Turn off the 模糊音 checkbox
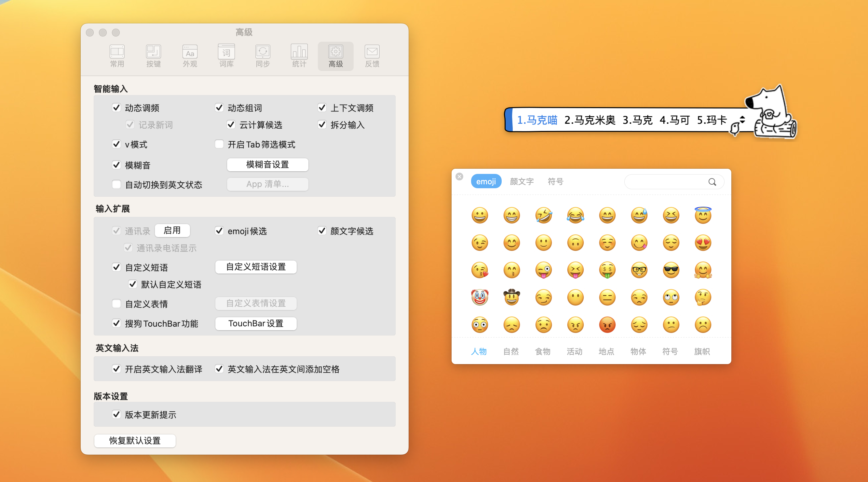Screen dimensions: 868x482 [x=116, y=165]
